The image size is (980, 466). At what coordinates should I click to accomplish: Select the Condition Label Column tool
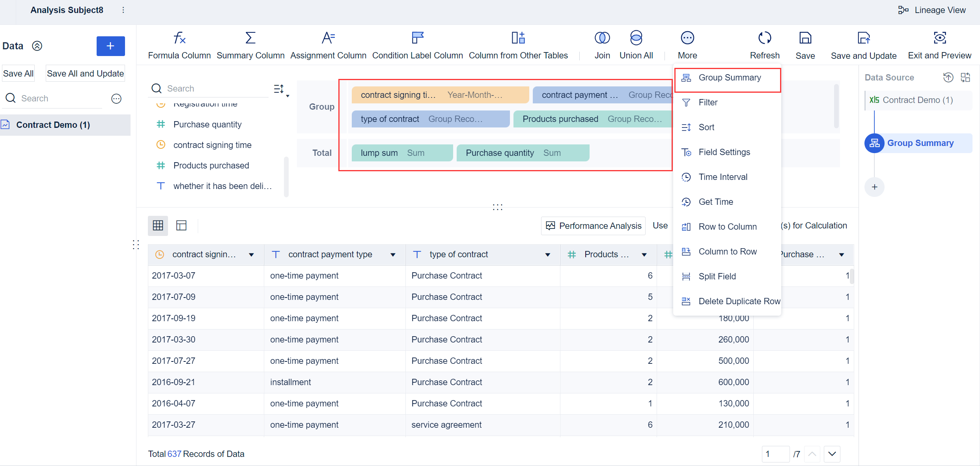(x=418, y=45)
